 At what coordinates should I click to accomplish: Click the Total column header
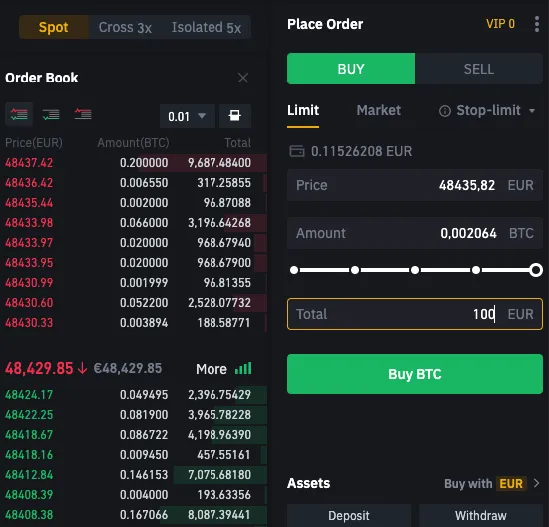click(x=237, y=143)
